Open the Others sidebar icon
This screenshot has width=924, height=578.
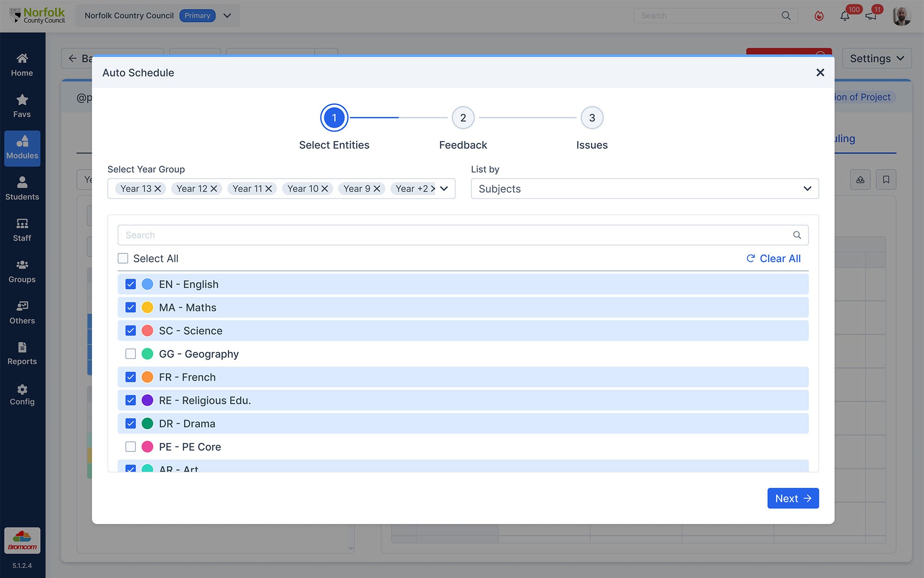pos(22,306)
